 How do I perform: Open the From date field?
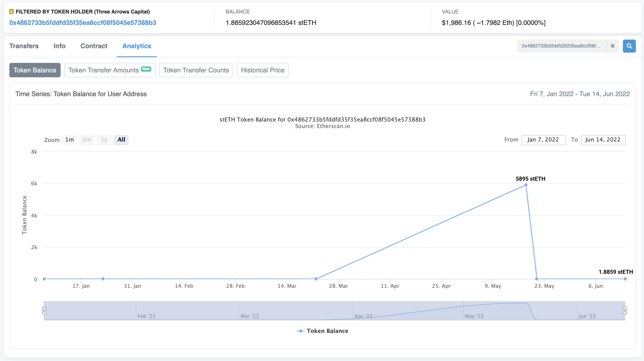coord(543,140)
